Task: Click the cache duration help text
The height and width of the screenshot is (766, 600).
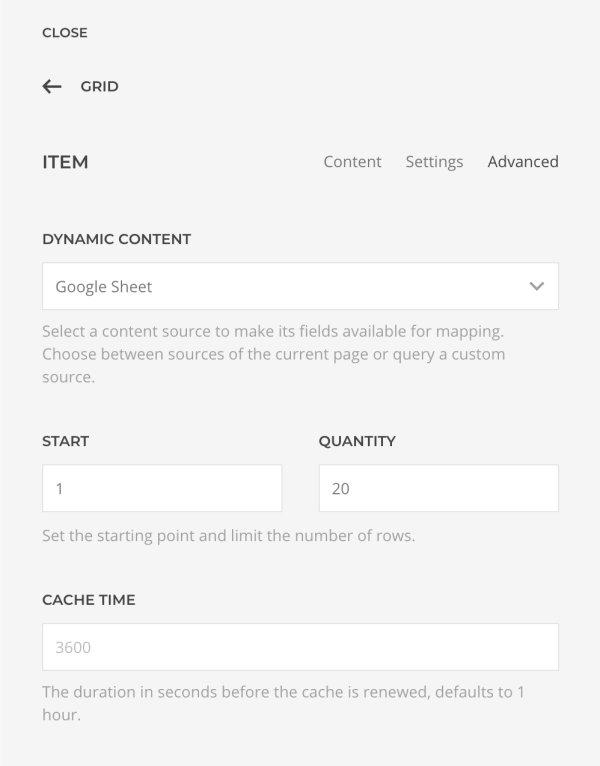Action: pyautogui.click(x=283, y=703)
